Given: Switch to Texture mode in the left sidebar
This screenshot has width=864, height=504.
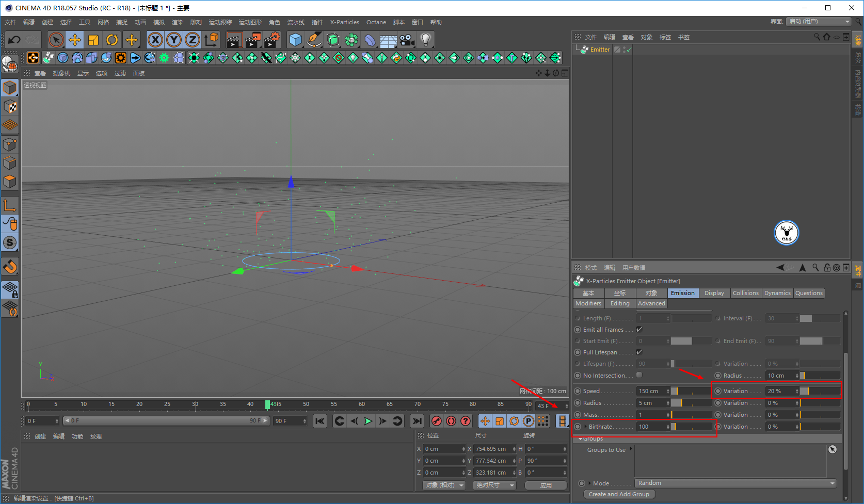Looking at the screenshot, I should click(x=10, y=107).
